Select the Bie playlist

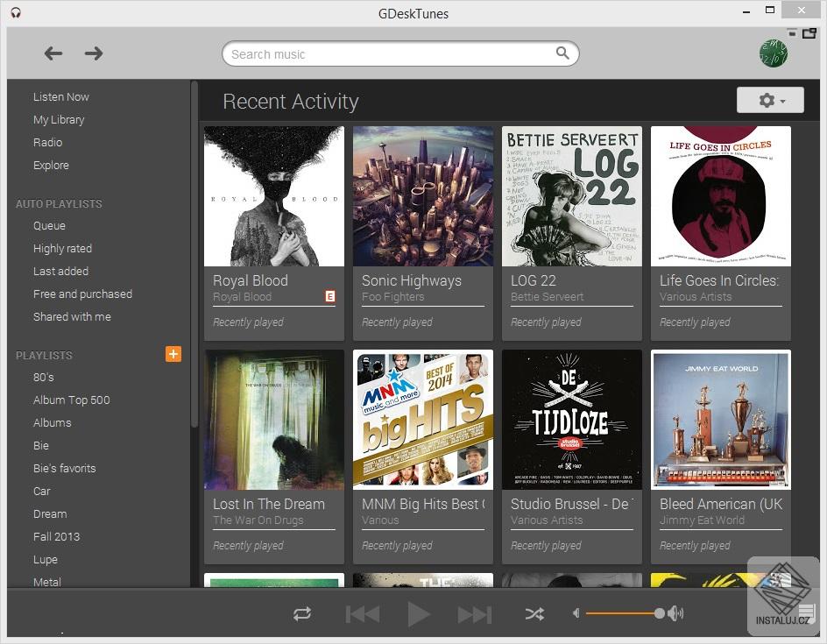(40, 445)
